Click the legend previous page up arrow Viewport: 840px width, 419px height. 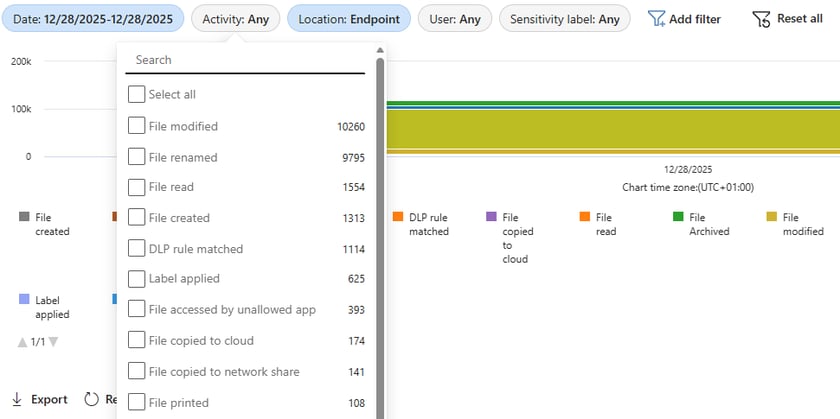tap(22, 342)
